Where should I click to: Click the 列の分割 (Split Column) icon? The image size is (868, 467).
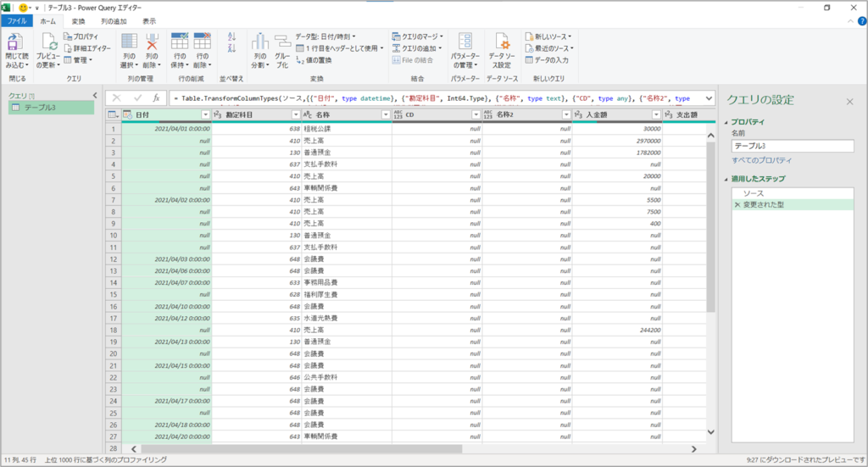click(x=259, y=42)
